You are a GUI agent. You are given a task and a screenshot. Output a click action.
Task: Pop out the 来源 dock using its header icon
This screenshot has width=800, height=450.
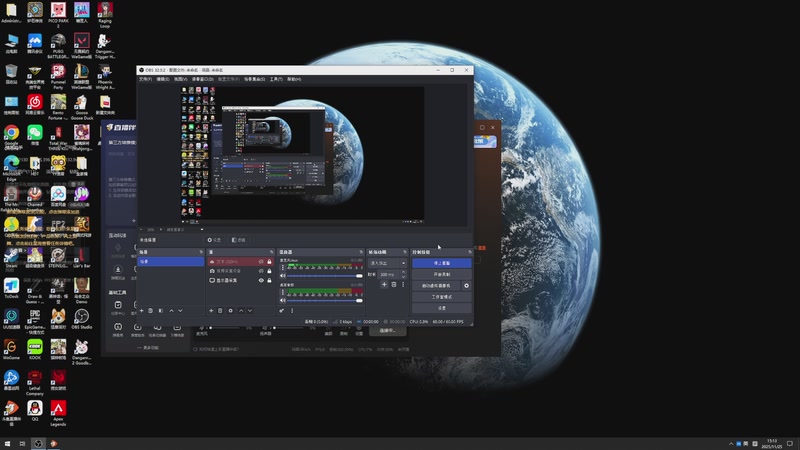pos(271,252)
